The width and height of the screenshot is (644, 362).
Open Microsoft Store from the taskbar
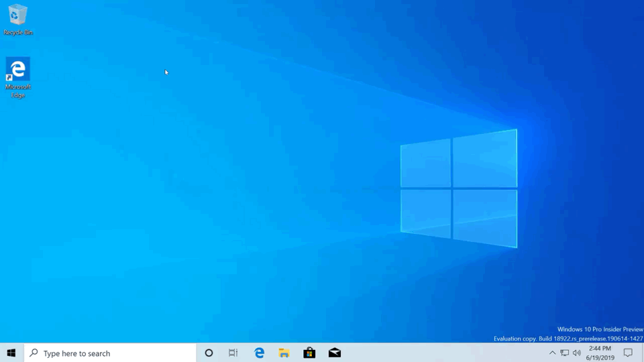click(309, 353)
